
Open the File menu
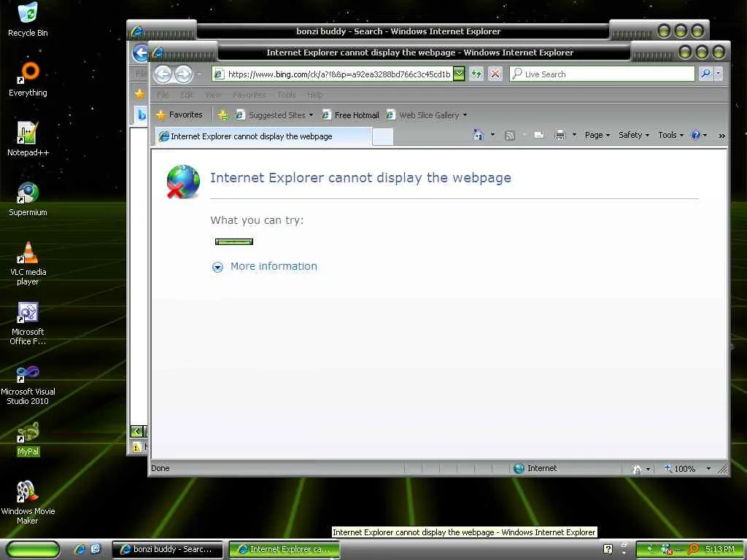(x=163, y=96)
